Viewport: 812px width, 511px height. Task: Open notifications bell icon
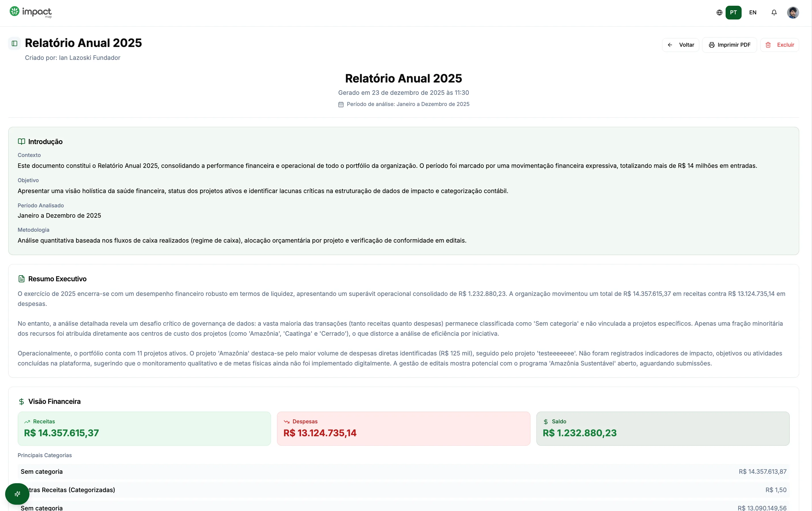[x=774, y=13]
